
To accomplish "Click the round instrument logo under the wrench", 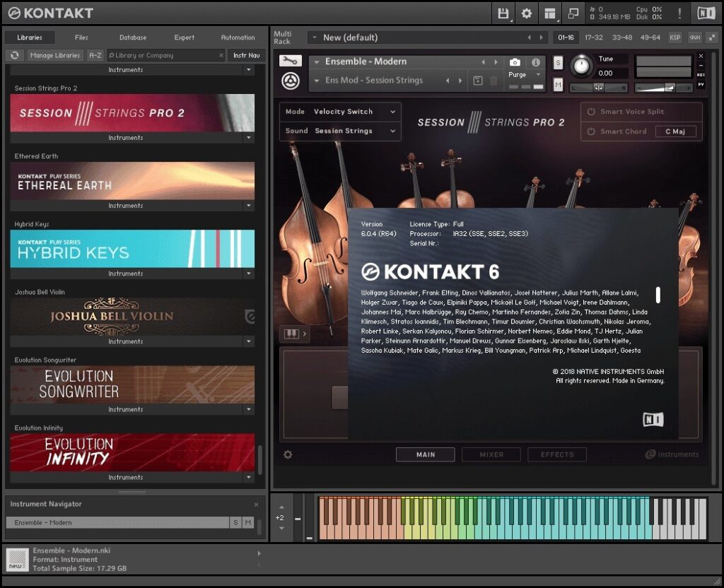I will tap(291, 81).
